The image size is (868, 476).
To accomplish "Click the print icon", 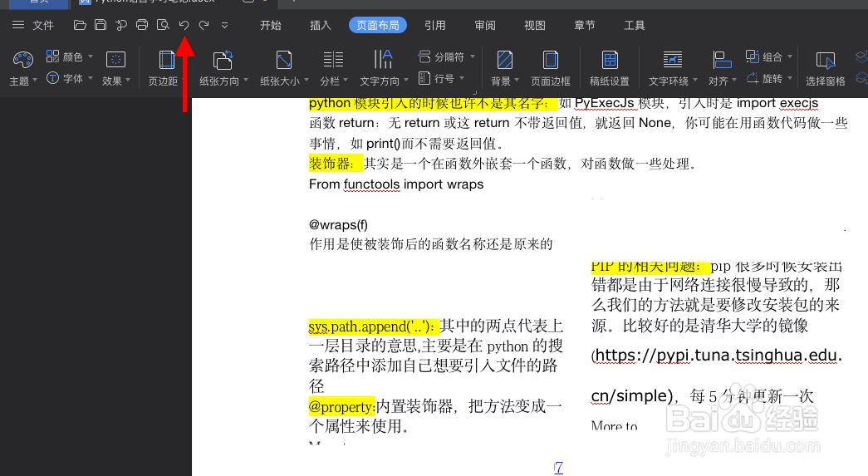I will click(x=142, y=25).
